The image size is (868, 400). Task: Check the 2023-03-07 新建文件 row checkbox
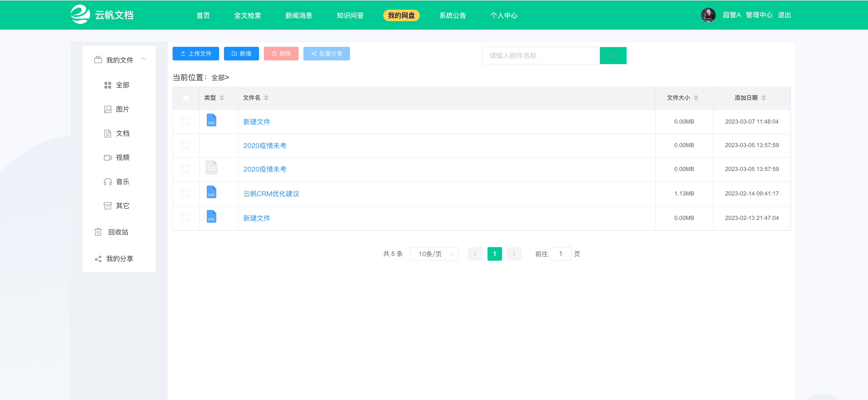pyautogui.click(x=185, y=121)
